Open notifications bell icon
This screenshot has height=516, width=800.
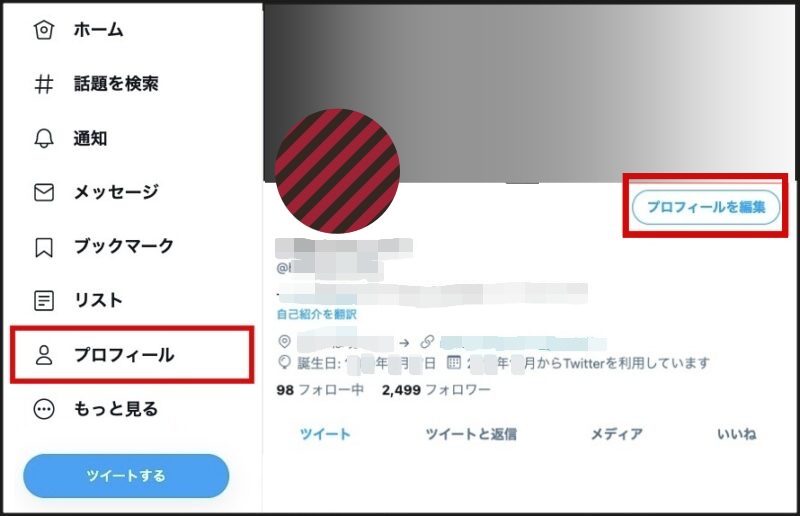(x=44, y=138)
